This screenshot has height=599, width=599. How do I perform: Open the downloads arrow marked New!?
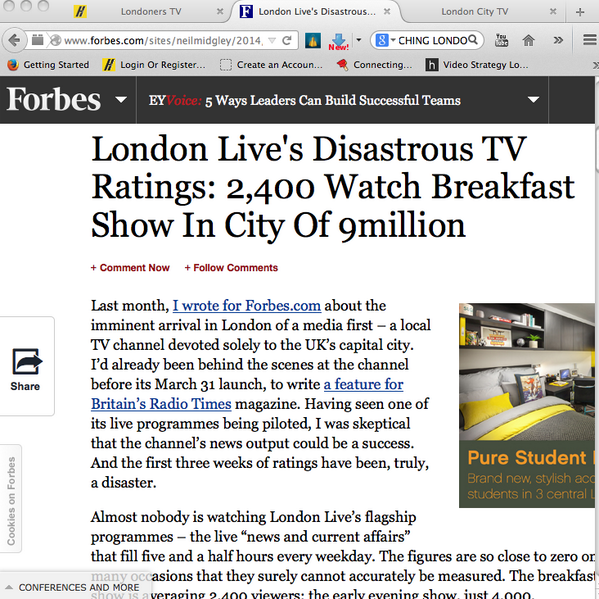click(338, 41)
